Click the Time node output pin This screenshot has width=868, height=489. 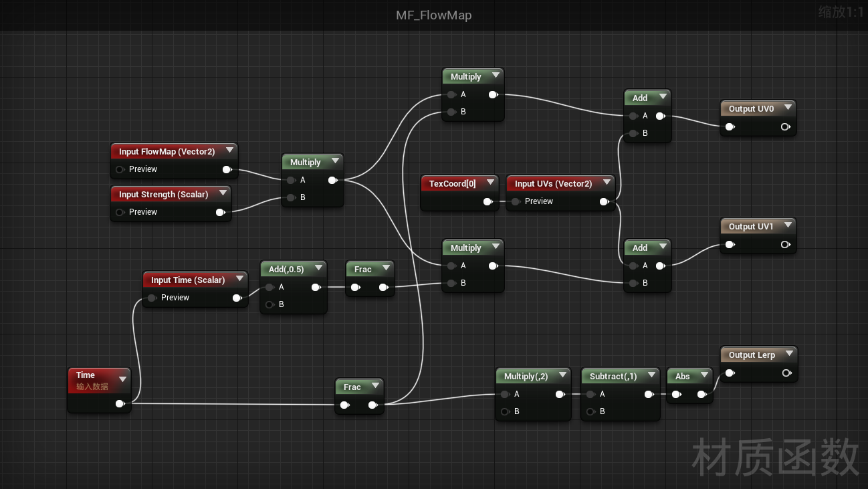click(120, 403)
